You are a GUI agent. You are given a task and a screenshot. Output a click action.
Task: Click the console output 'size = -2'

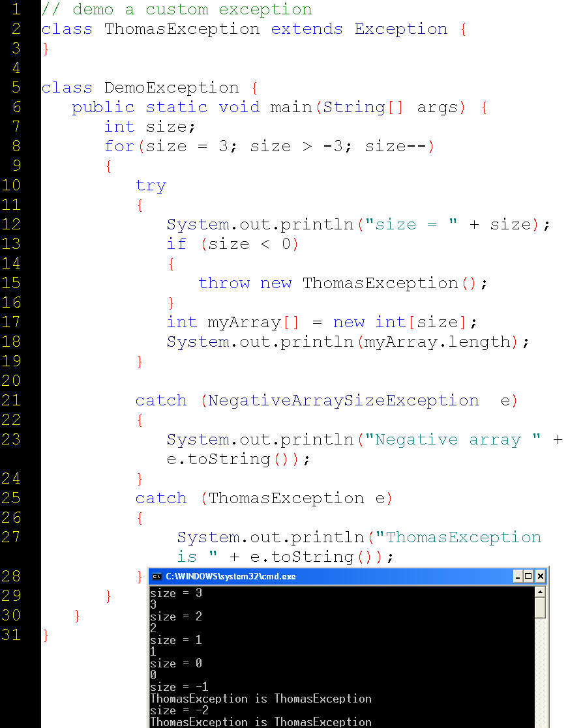point(179,710)
